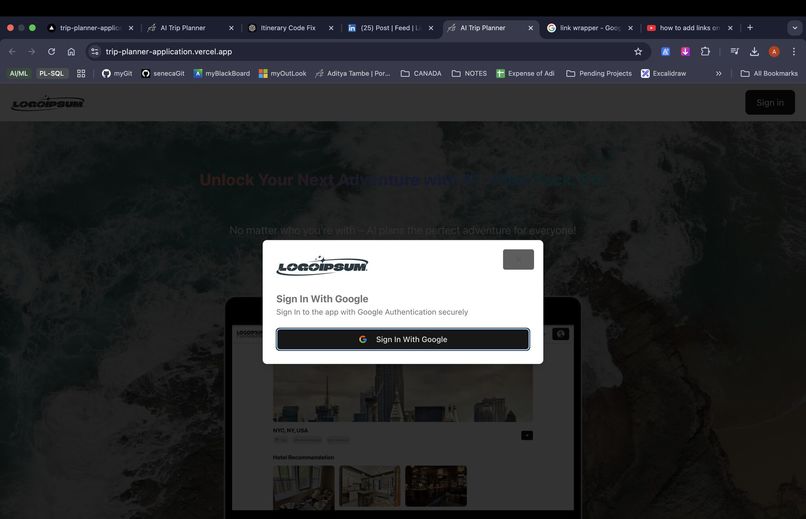Open the senecaGit bookmark
Viewport: 806px width, 519px height.
(163, 73)
